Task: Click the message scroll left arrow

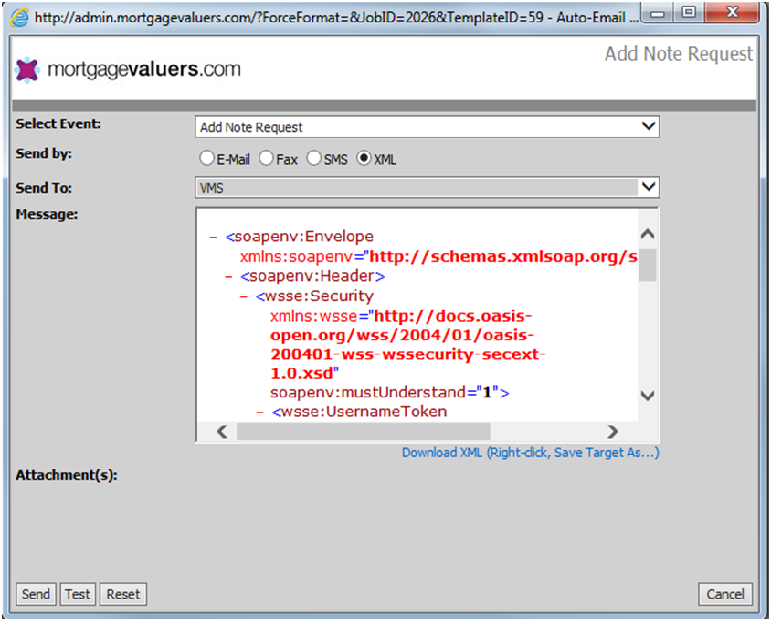Action: pos(222,432)
